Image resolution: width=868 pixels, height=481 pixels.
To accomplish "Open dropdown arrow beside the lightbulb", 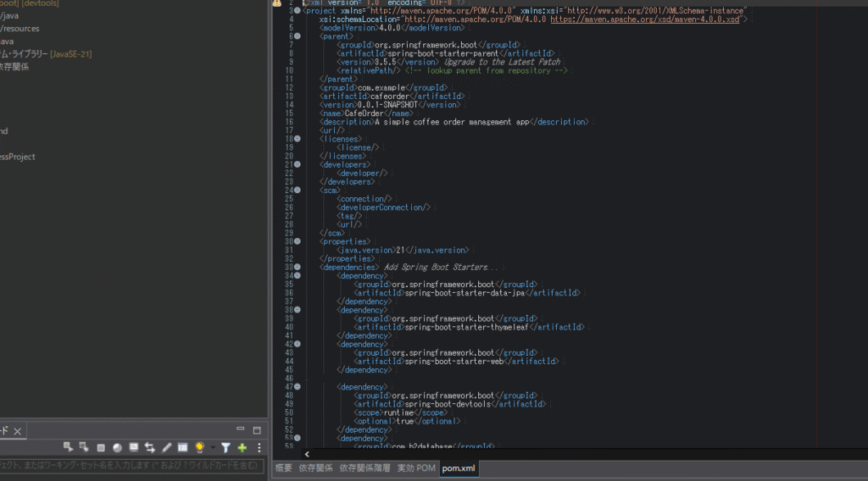I will [x=211, y=447].
